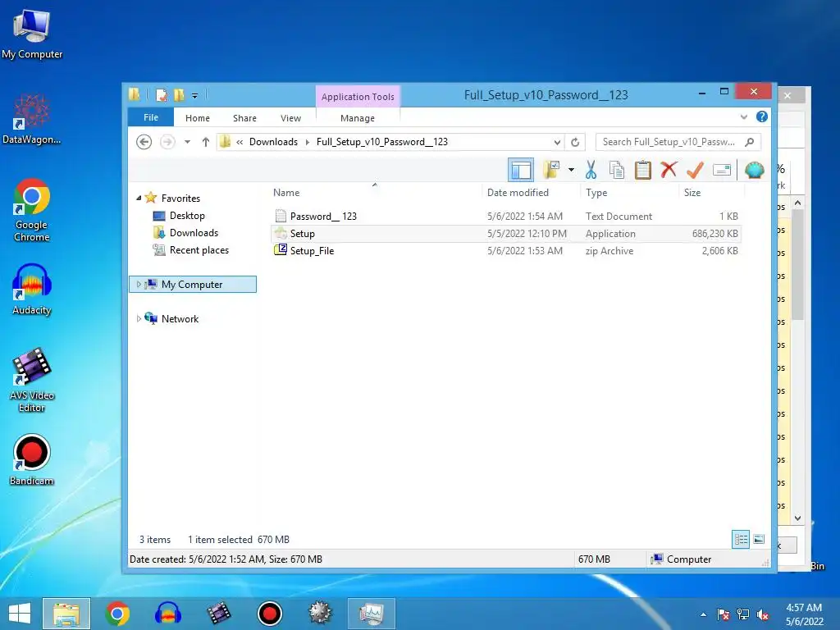Click the red X Delete icon

coord(669,171)
